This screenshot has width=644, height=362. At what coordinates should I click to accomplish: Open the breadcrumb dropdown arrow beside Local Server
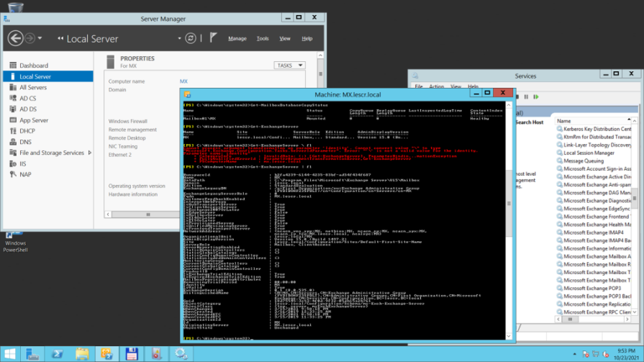(179, 38)
